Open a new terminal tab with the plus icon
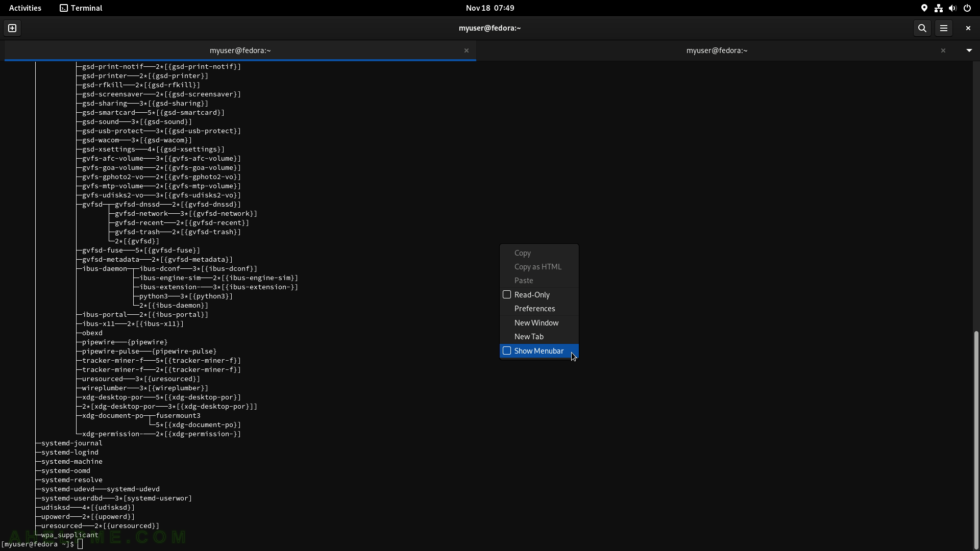Screen dimensions: 980x551 coord(12,28)
